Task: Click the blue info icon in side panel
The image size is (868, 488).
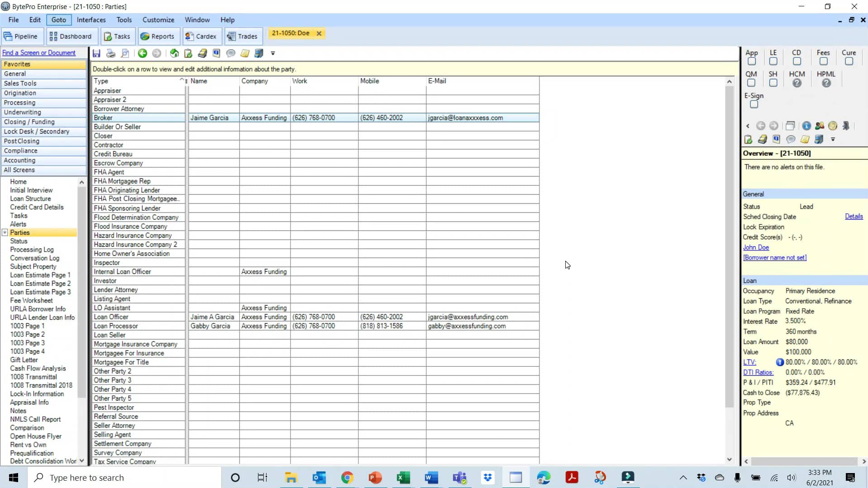Action: [806, 126]
